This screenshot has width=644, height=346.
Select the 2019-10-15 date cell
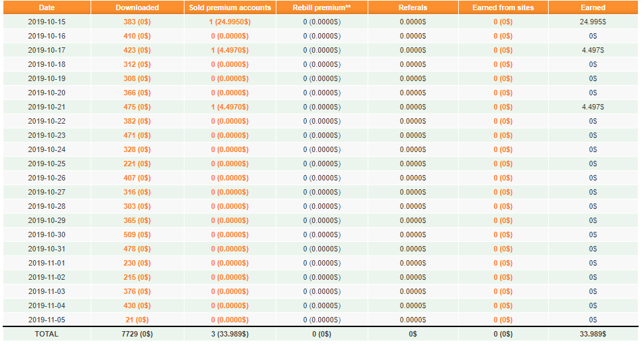click(47, 22)
